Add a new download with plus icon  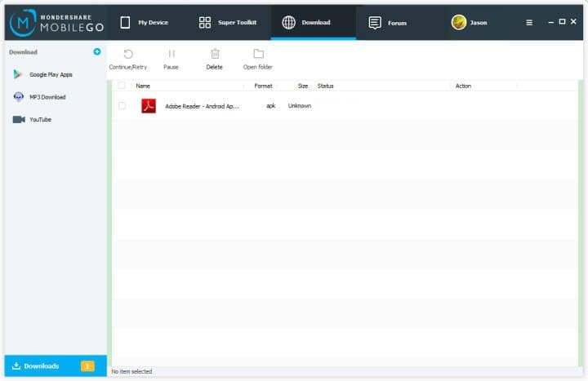(97, 51)
